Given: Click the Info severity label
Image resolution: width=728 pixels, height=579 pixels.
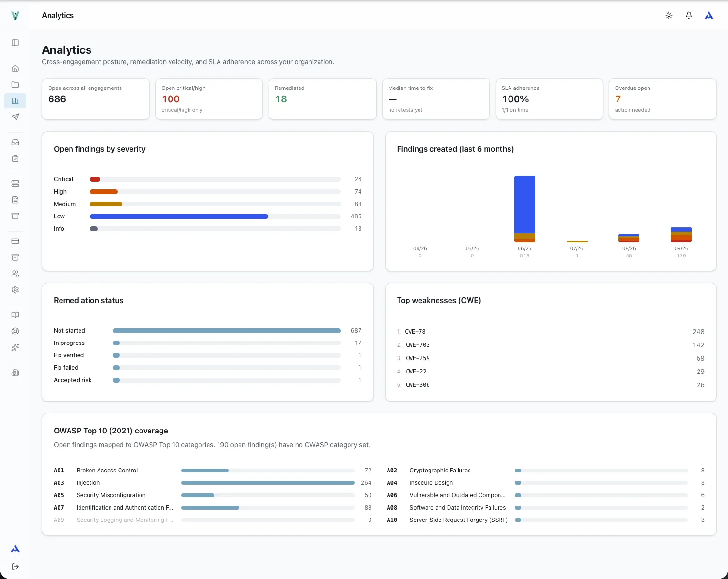Looking at the screenshot, I should tap(59, 229).
